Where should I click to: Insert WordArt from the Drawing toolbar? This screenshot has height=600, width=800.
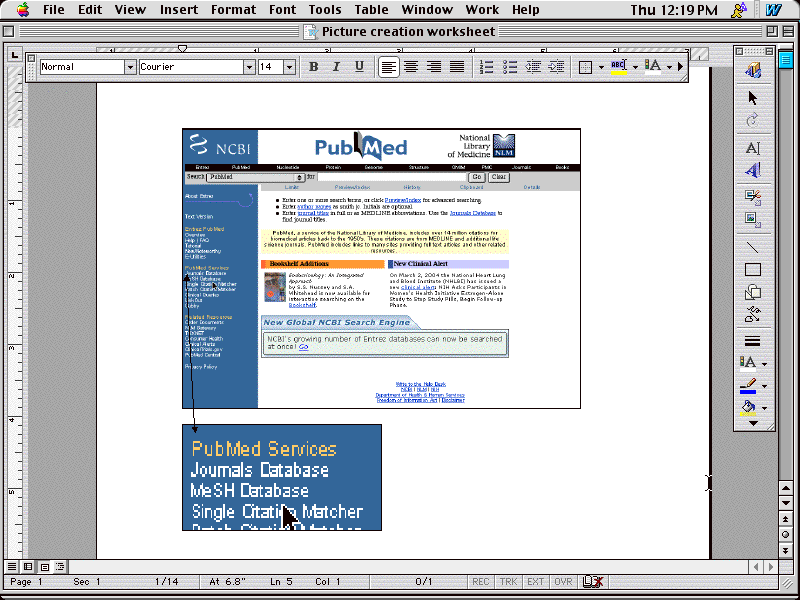(753, 170)
